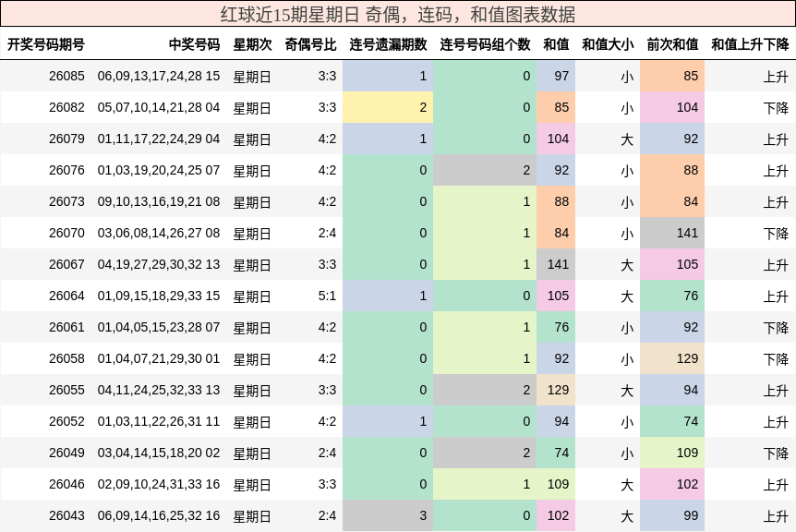This screenshot has height=532, width=796.
Task: Select the 连号遗漏期数 column header
Action: 388,44
